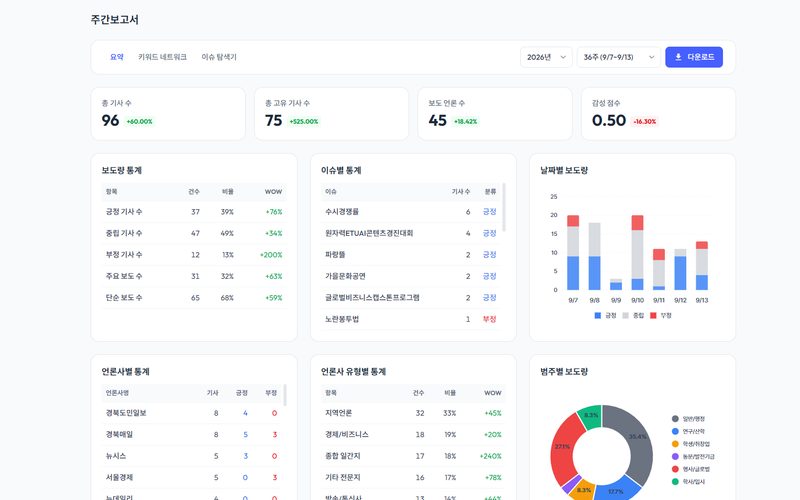Click the 9/12 bar in the chart
The width and height of the screenshot is (800, 500).
click(680, 269)
